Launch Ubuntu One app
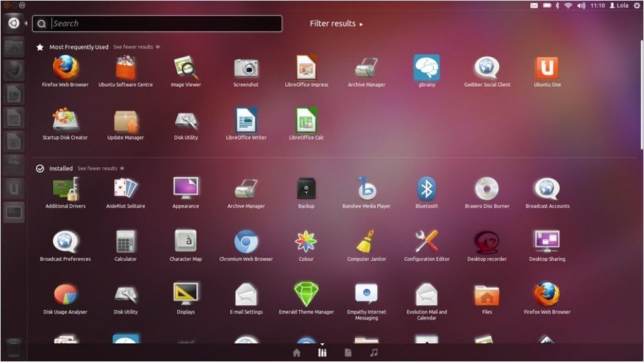 [547, 68]
